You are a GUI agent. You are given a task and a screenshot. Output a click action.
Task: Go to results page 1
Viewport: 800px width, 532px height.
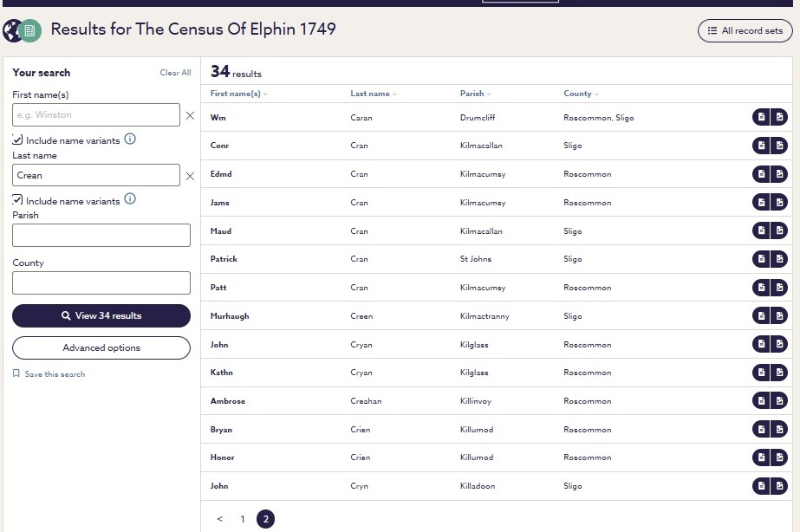243,519
